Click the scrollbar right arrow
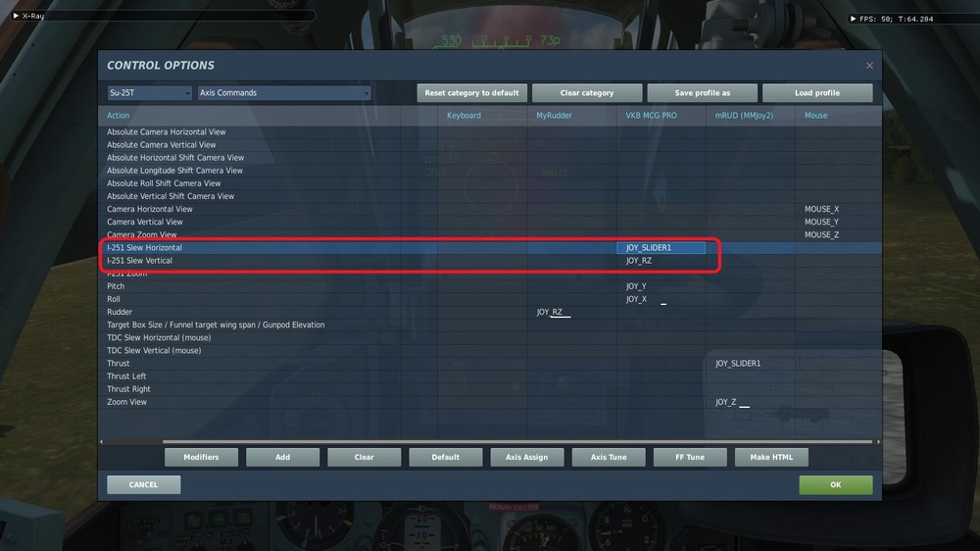Image resolution: width=980 pixels, height=551 pixels. pos(878,441)
